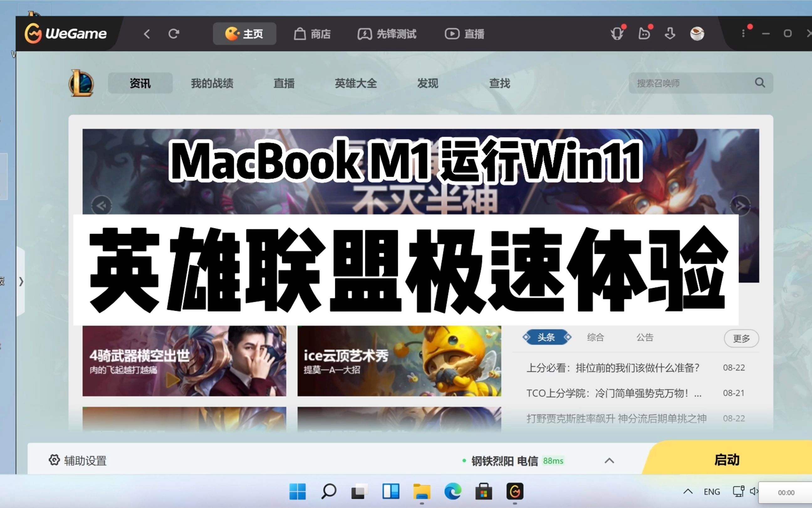Image resolution: width=812 pixels, height=508 pixels.
Task: Open article 上分必看：排位前的我们该做什么准备
Action: click(613, 368)
